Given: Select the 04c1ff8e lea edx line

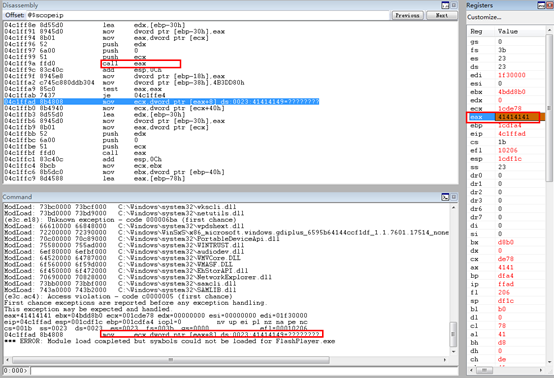Looking at the screenshot, I should [95, 25].
